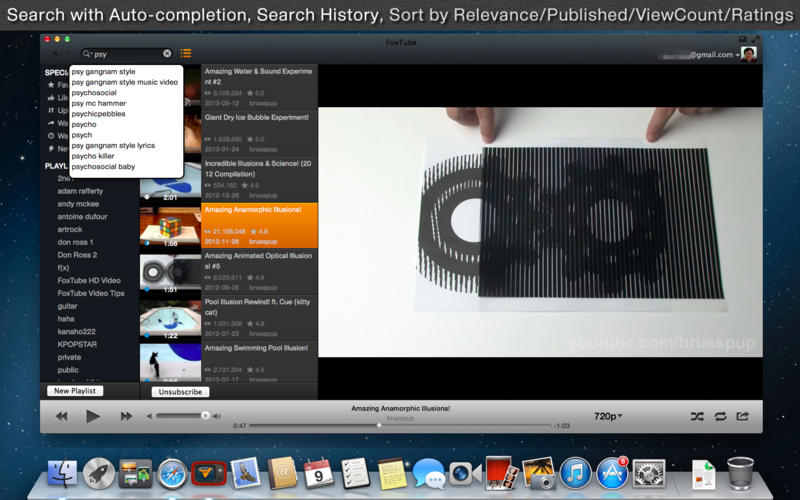Select the 'don ross 1' playlist
Screen dimensions: 800x500
pyautogui.click(x=75, y=242)
